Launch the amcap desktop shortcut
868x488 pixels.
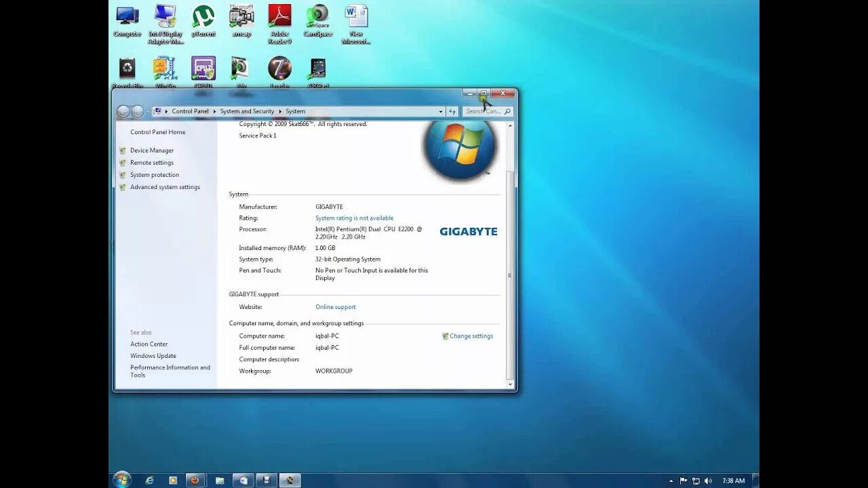[241, 22]
